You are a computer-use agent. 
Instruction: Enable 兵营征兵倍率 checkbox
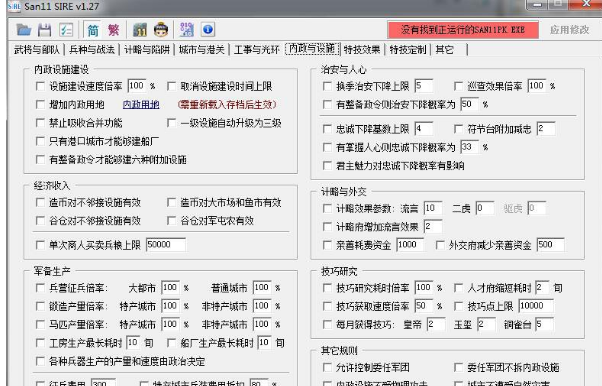(x=40, y=288)
